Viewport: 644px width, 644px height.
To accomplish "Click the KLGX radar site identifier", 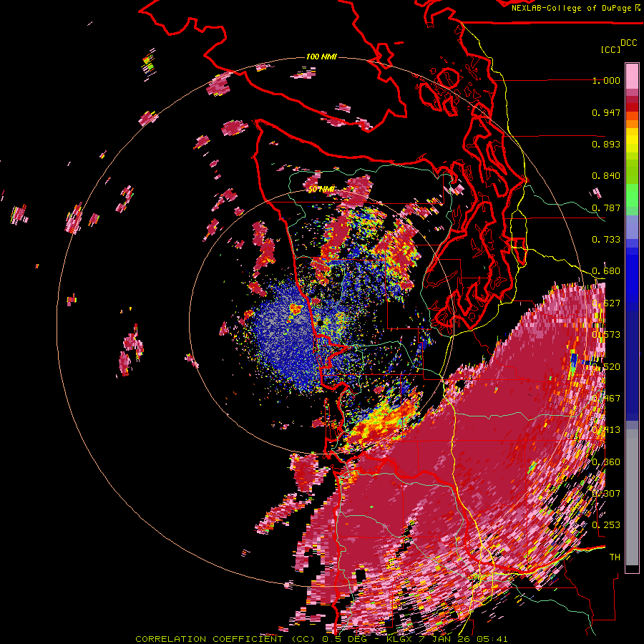I will [x=400, y=639].
